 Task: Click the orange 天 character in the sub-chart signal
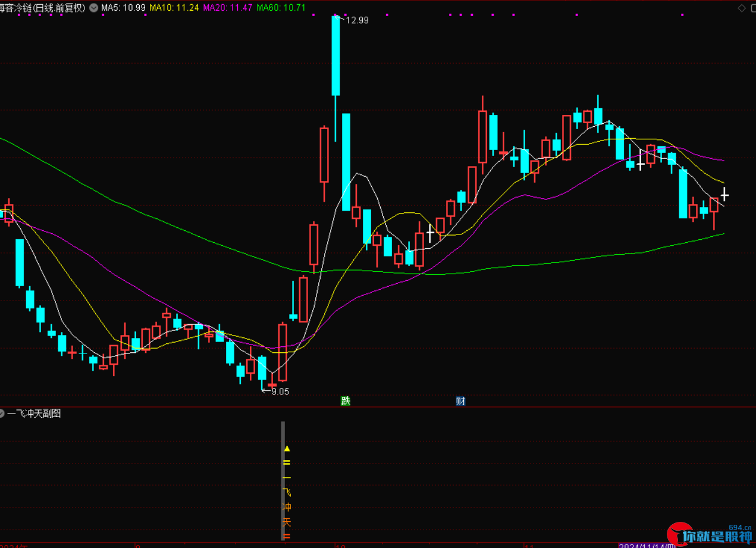point(287,522)
